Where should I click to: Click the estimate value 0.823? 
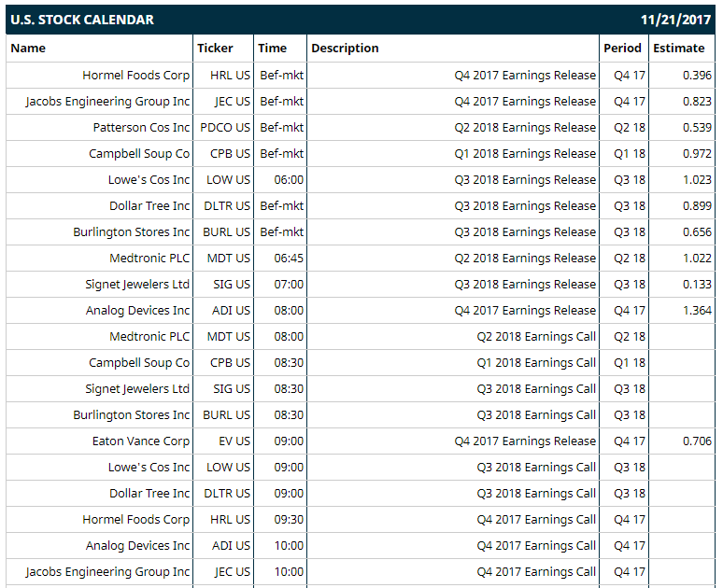click(697, 102)
